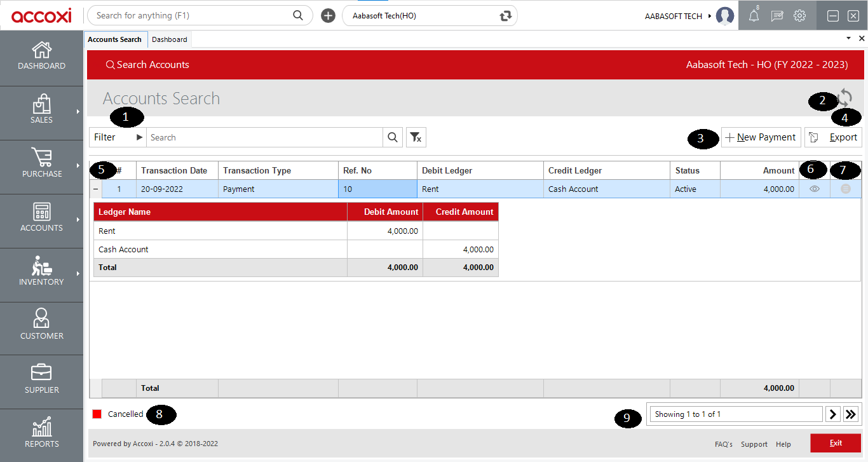Open the settings gear icon
The height and width of the screenshot is (462, 868).
click(x=800, y=16)
